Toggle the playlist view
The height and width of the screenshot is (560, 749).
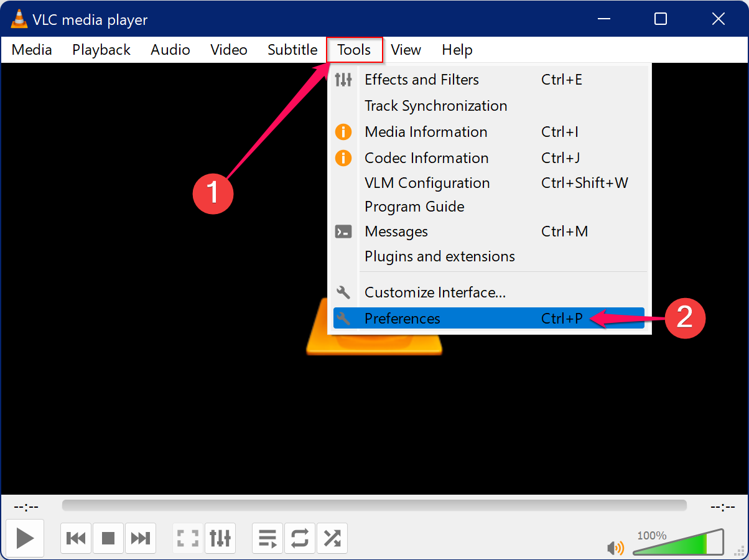267,538
